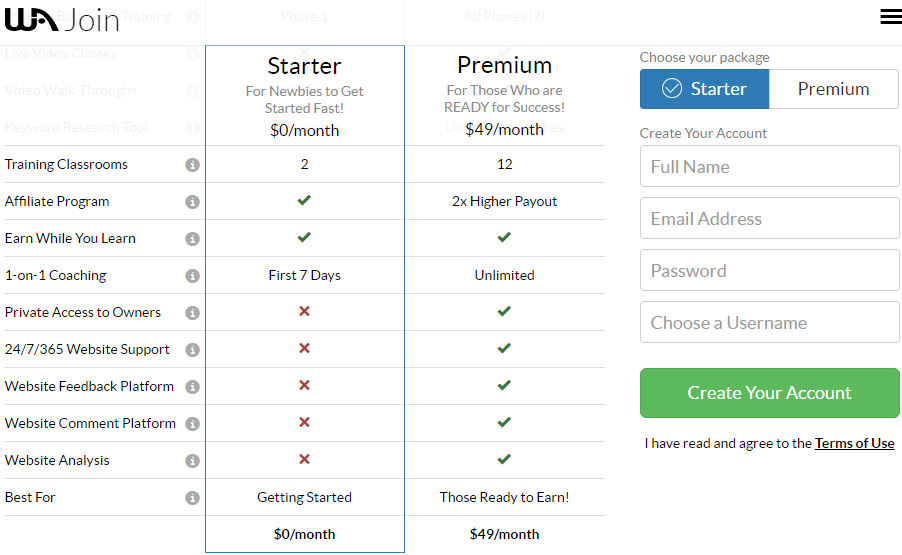Focus the Password field
The height and width of the screenshot is (555, 902).
pyautogui.click(x=770, y=270)
